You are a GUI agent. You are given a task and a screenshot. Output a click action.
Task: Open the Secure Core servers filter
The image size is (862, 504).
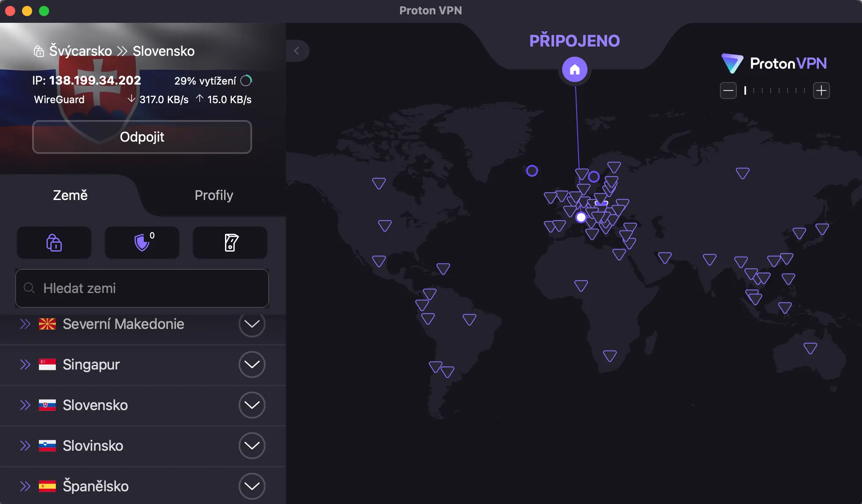(54, 242)
